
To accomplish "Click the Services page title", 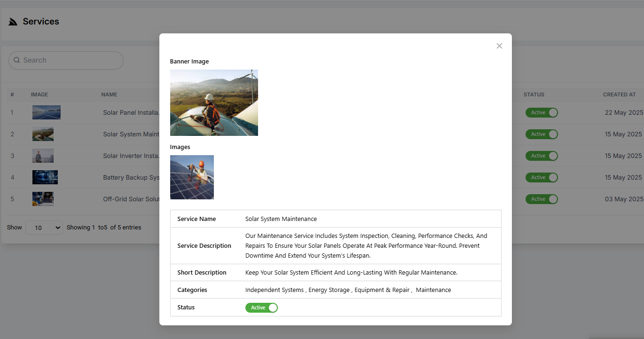I will 41,22.
